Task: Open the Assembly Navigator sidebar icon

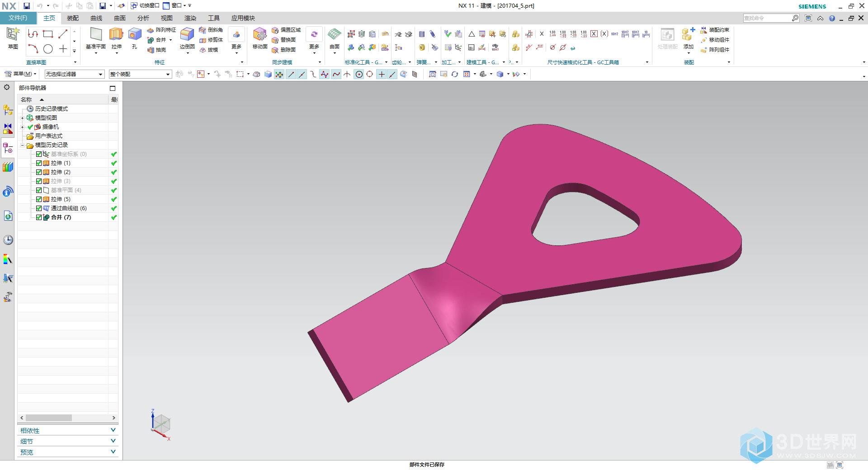Action: 8,110
